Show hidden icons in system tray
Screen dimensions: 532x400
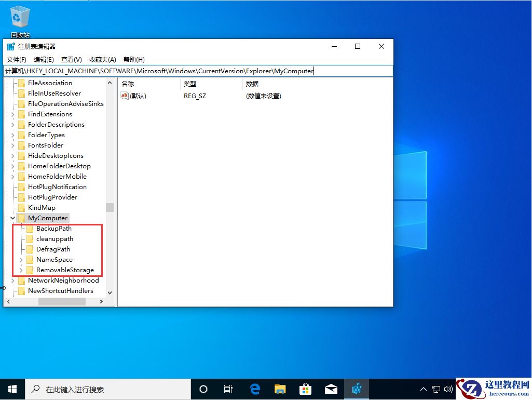coord(424,389)
